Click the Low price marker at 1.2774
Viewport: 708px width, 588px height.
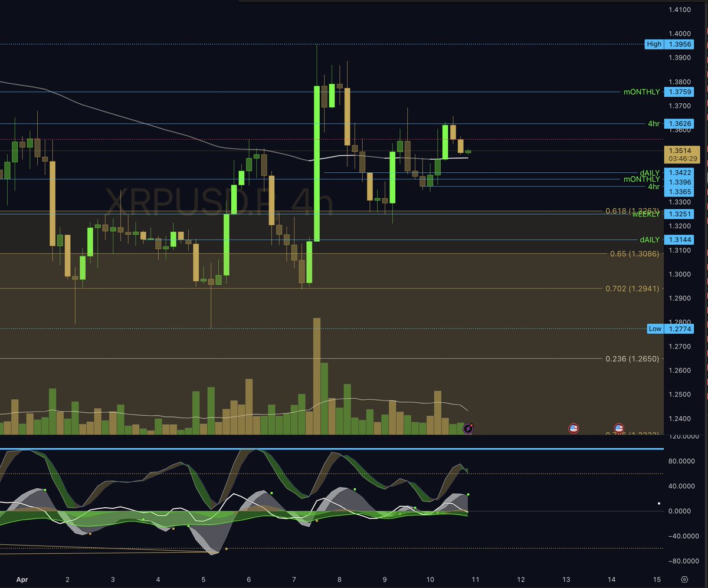[x=671, y=329]
